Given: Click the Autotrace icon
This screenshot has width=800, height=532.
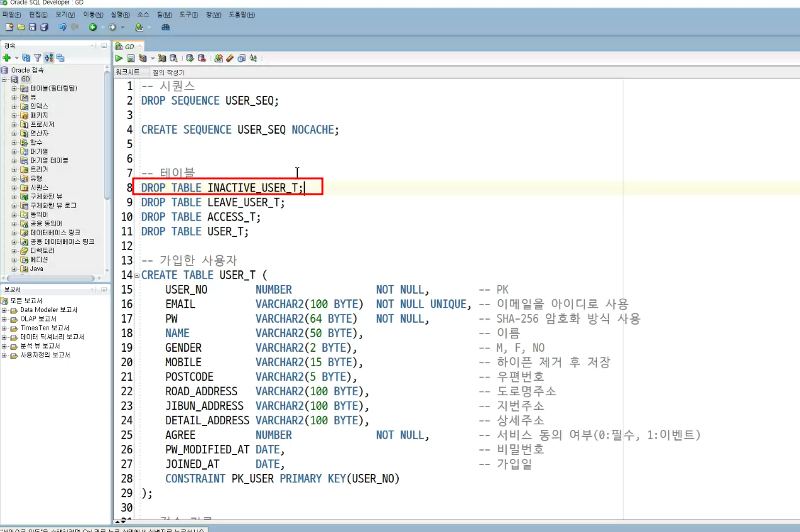Looking at the screenshot, I should pos(162,58).
